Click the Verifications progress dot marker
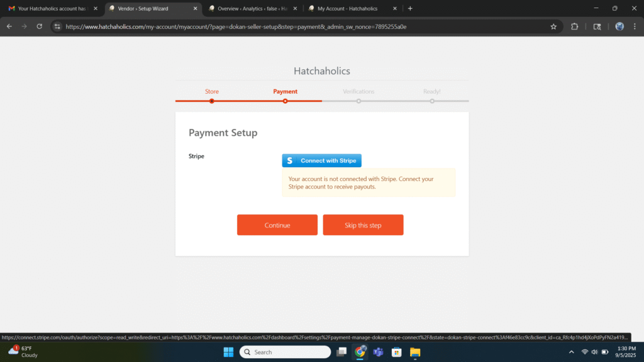 click(x=358, y=101)
